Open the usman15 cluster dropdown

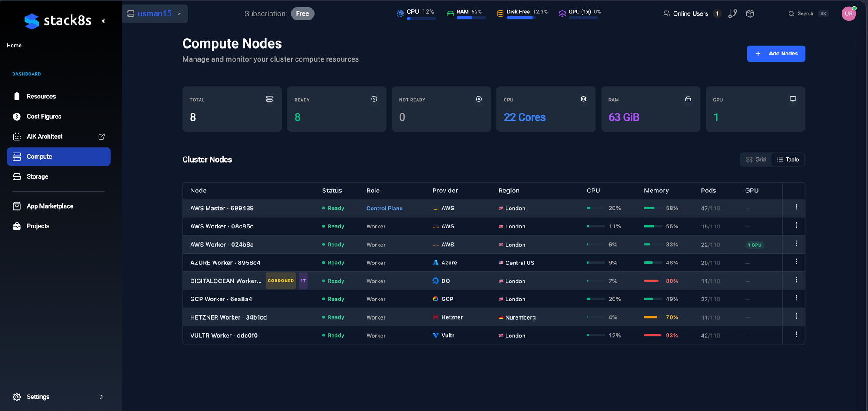tap(155, 14)
